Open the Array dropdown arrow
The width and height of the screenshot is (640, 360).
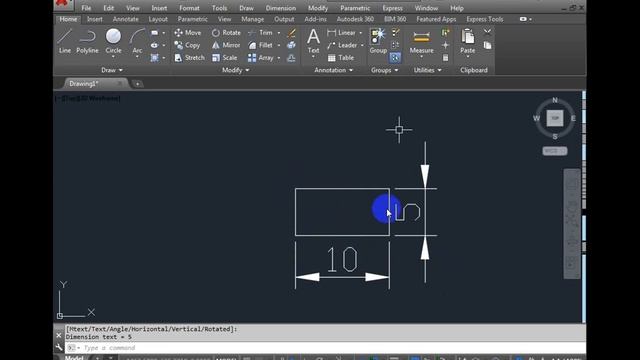click(279, 58)
